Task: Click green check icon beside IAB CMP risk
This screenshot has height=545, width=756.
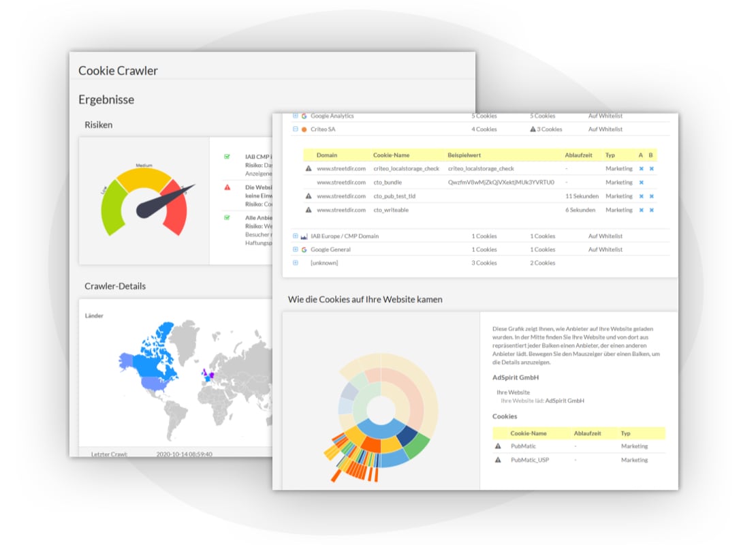Action: (227, 157)
